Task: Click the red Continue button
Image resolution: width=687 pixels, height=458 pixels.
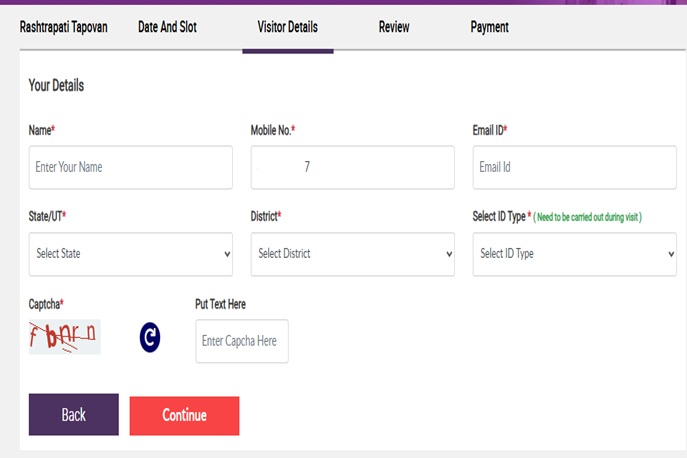Action: (x=184, y=415)
